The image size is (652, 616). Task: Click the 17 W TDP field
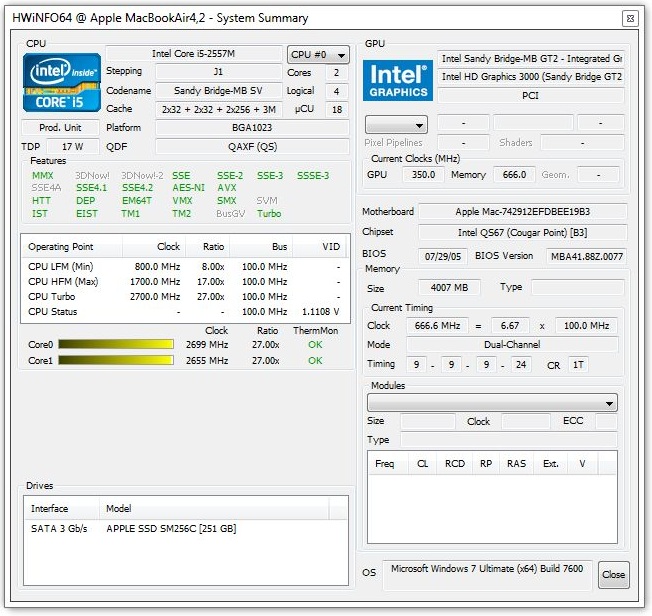click(x=73, y=146)
